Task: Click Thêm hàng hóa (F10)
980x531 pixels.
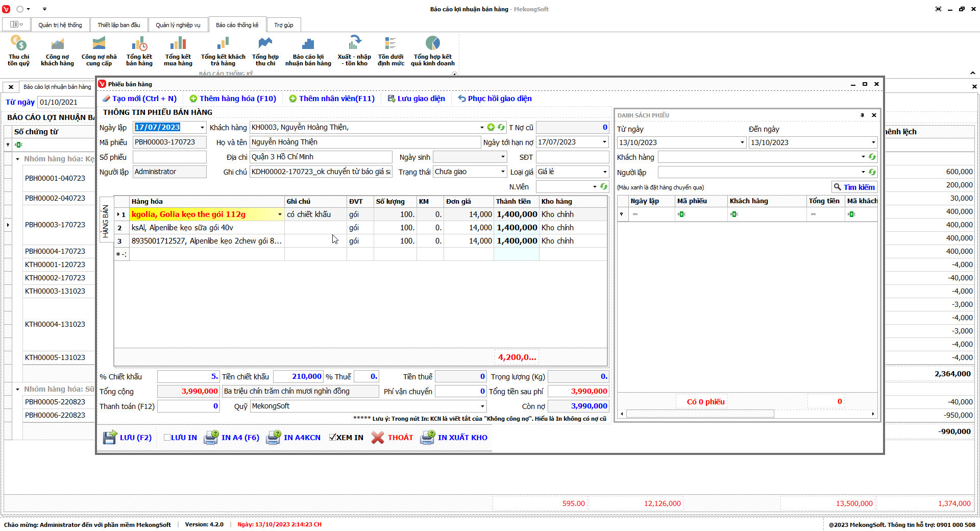Action: [233, 99]
